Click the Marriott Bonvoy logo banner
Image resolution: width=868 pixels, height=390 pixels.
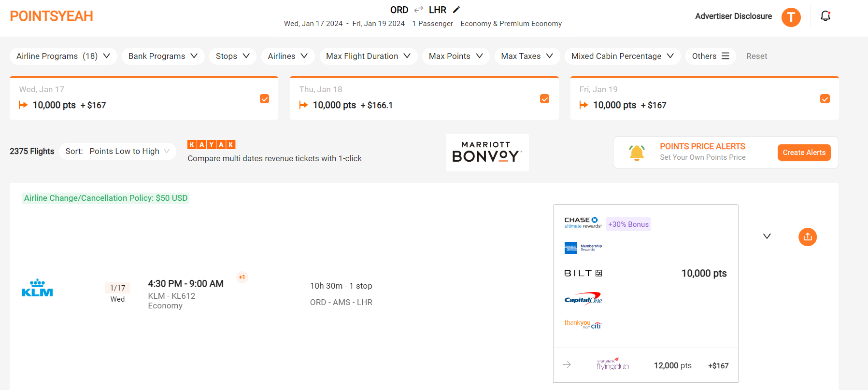(487, 153)
